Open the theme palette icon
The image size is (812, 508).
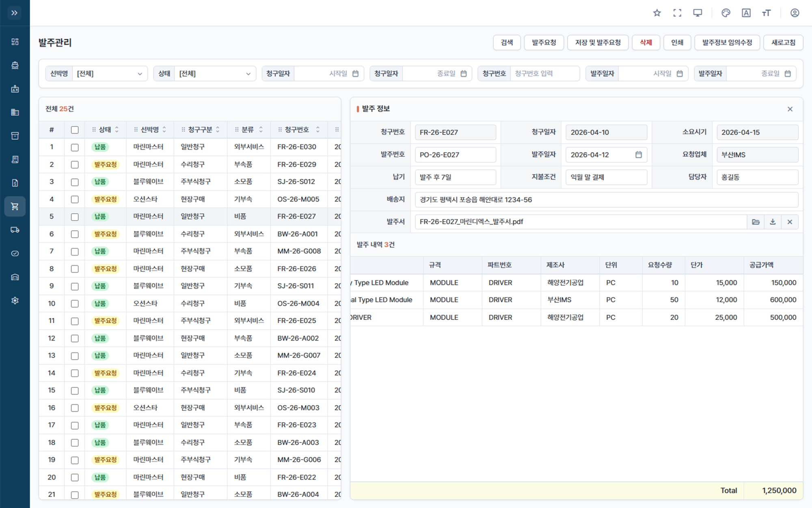(726, 13)
